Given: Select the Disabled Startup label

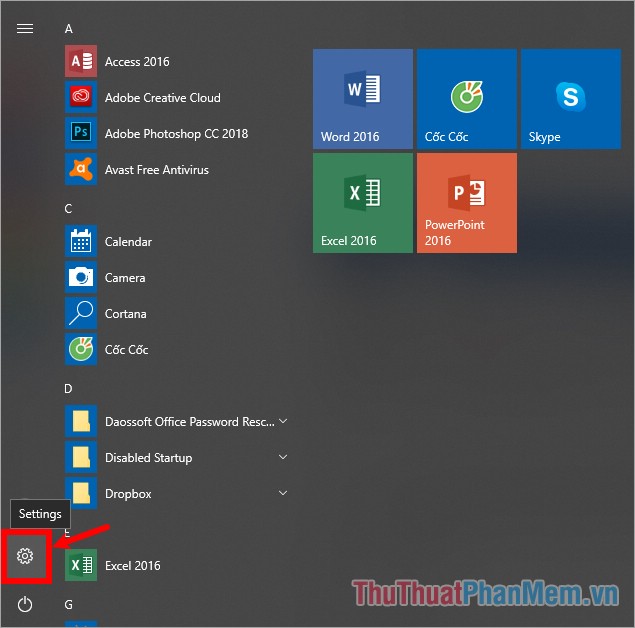Looking at the screenshot, I should pyautogui.click(x=149, y=458).
